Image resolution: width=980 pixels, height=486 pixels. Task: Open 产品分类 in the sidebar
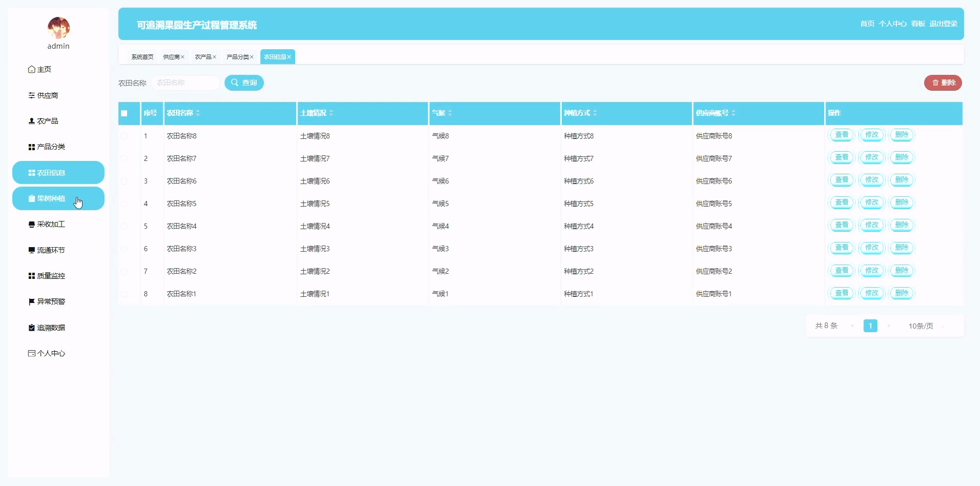coord(58,147)
